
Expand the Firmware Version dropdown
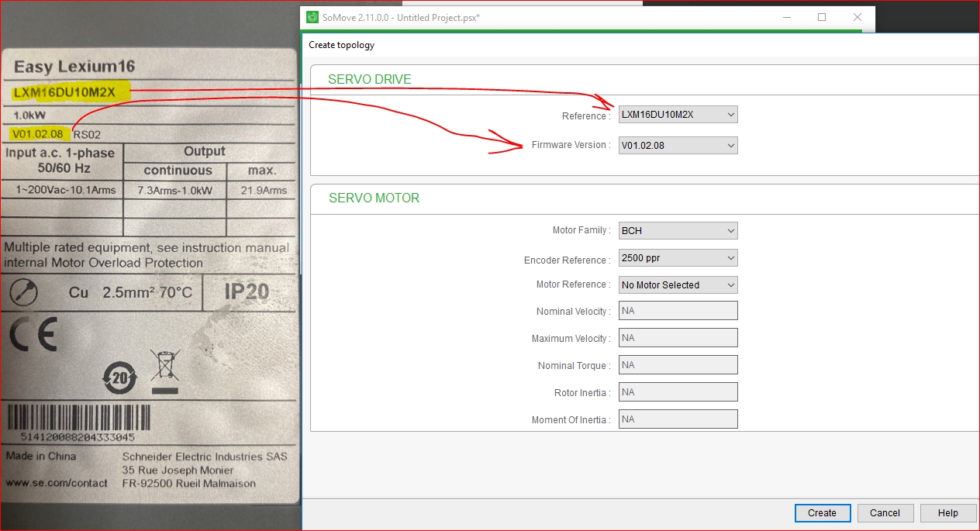tap(678, 145)
